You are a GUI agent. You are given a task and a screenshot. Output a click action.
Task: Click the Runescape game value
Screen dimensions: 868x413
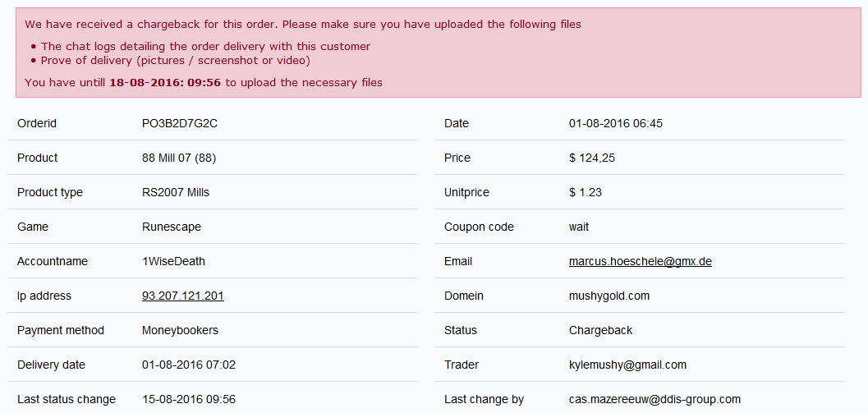coord(171,227)
